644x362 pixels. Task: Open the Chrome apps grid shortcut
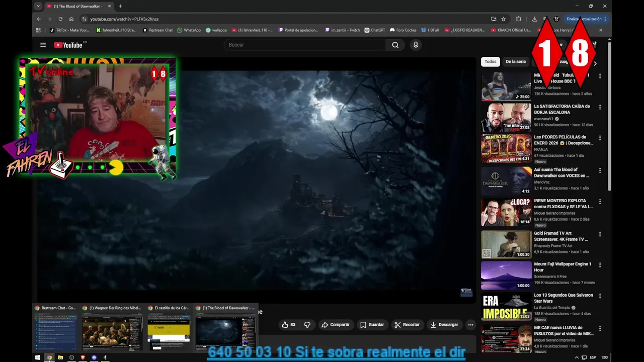[38, 30]
